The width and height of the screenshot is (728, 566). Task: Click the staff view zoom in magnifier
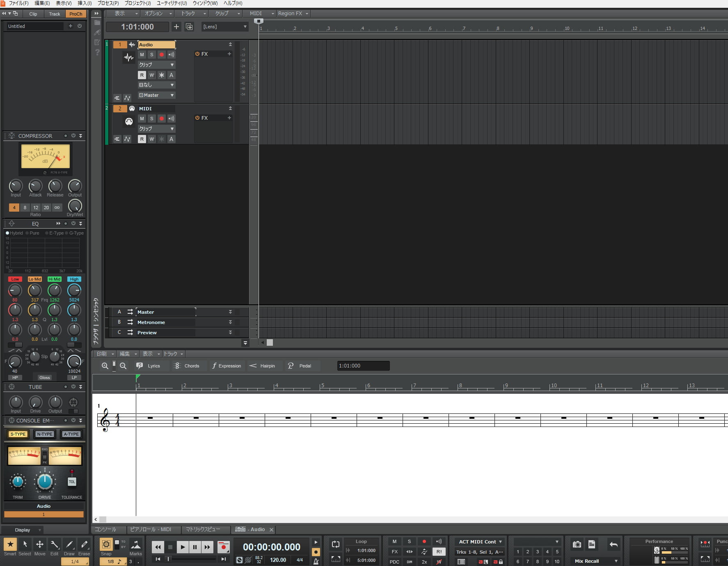click(105, 366)
